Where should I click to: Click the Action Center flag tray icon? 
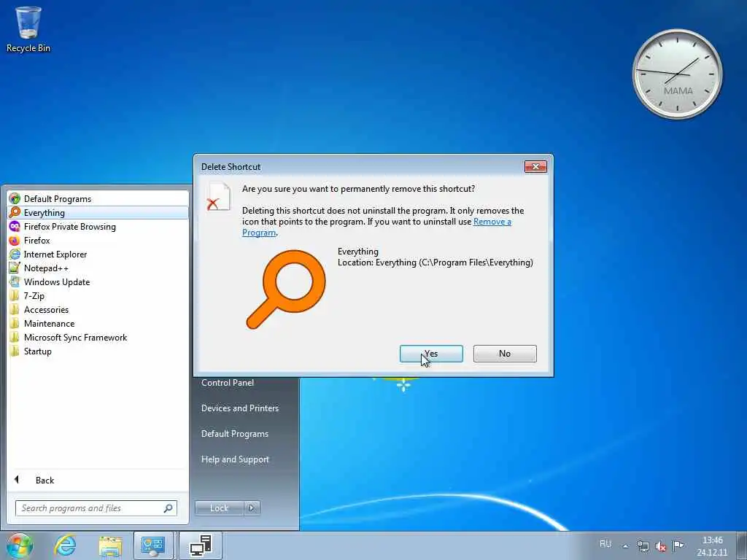(x=678, y=545)
